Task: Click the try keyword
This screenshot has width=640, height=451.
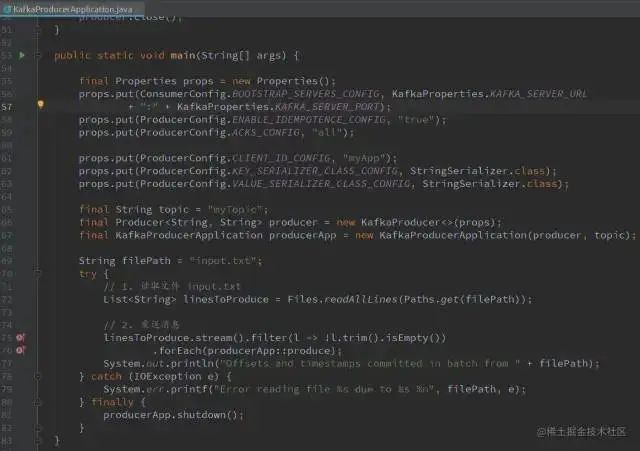Action: [88, 274]
